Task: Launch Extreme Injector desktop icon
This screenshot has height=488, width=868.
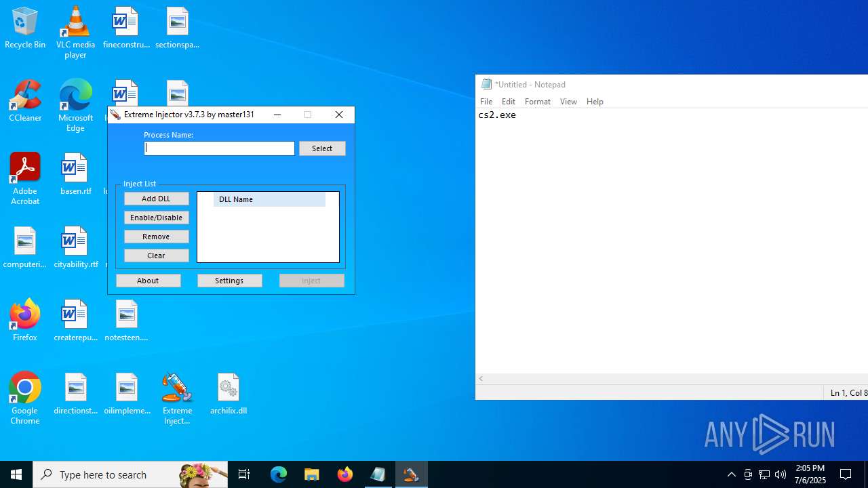Action: [x=177, y=399]
